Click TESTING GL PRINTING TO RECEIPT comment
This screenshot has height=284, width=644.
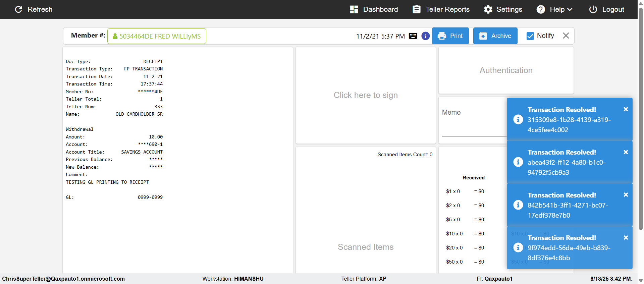click(107, 182)
